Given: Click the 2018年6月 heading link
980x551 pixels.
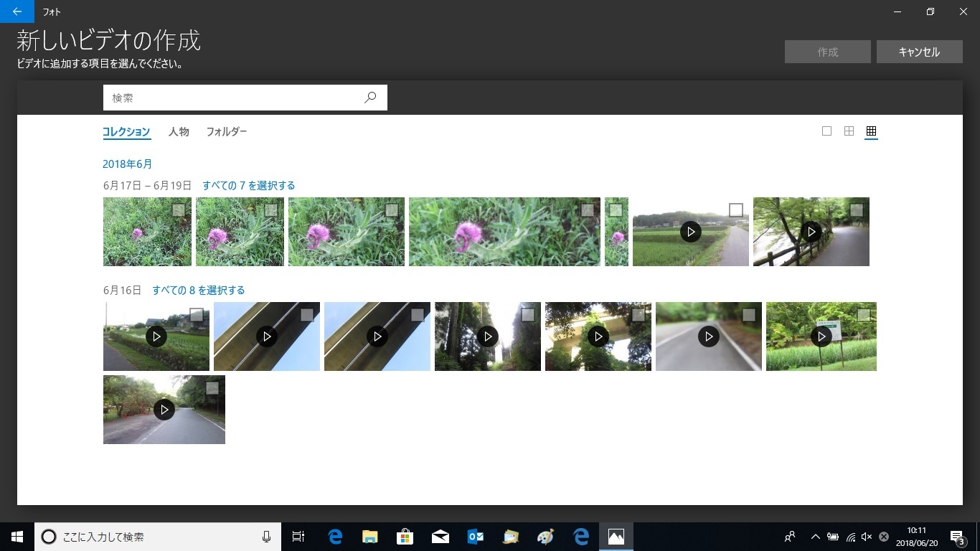Looking at the screenshot, I should click(x=128, y=164).
